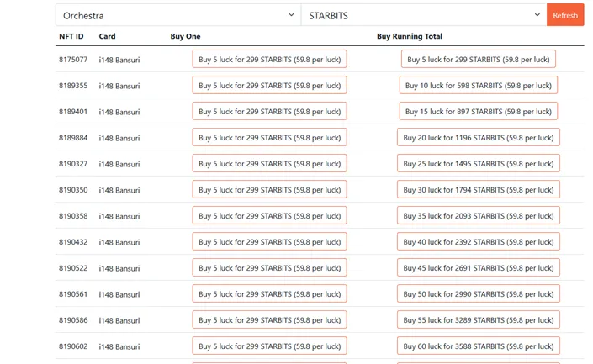
Task: Click Buy 15 luck for 897 STARBITS
Action: coord(479,111)
